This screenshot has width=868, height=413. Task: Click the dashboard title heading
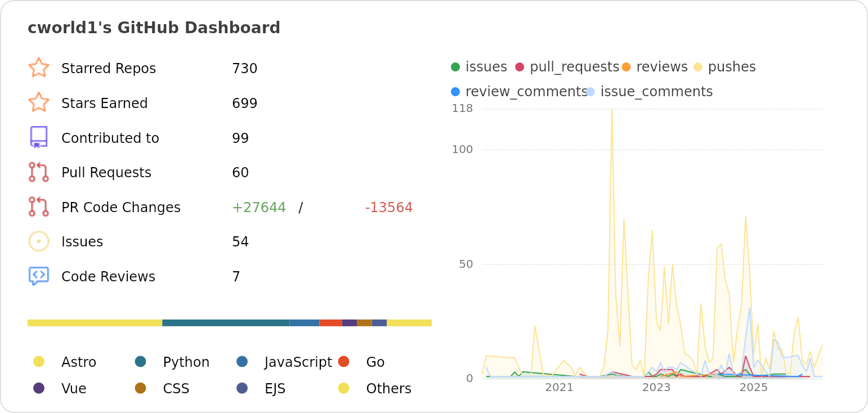click(x=154, y=28)
